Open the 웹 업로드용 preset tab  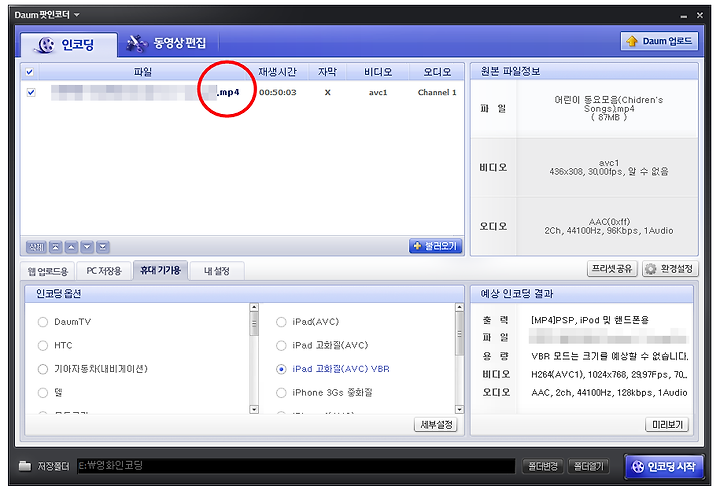coord(48,271)
